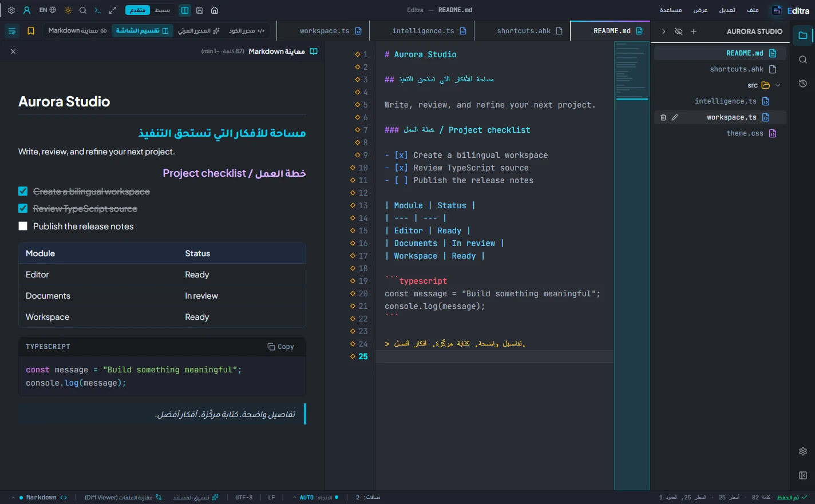The image size is (815, 504).
Task: Open the user account icon
Action: pos(27,10)
